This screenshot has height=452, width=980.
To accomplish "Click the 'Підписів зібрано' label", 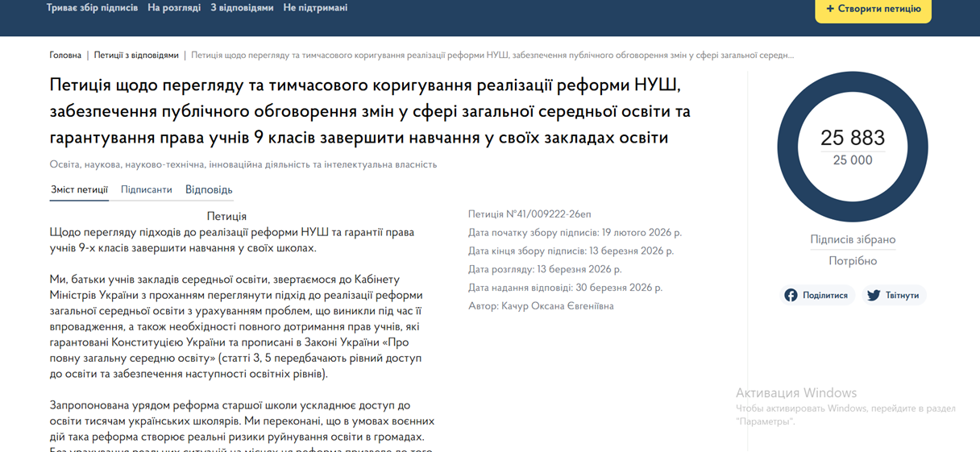I will coord(852,240).
